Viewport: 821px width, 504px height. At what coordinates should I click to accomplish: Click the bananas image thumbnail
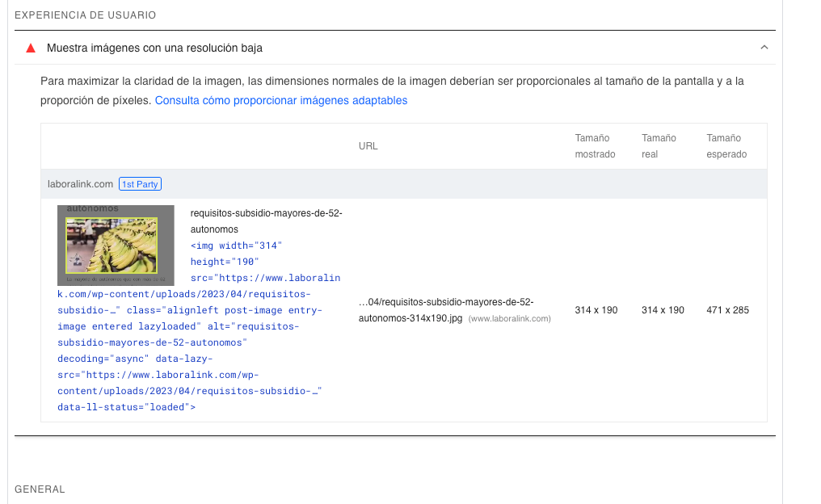(116, 246)
